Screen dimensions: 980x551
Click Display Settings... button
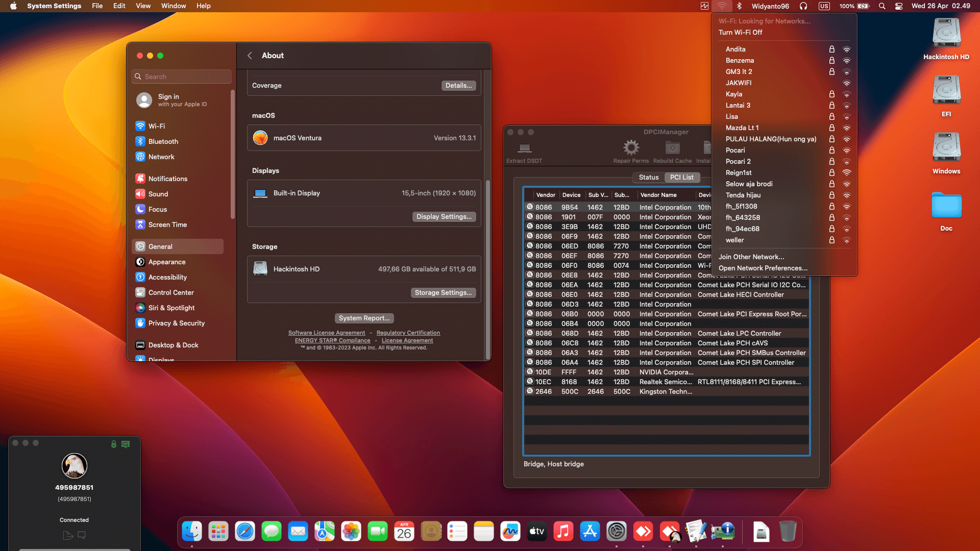[x=444, y=216]
